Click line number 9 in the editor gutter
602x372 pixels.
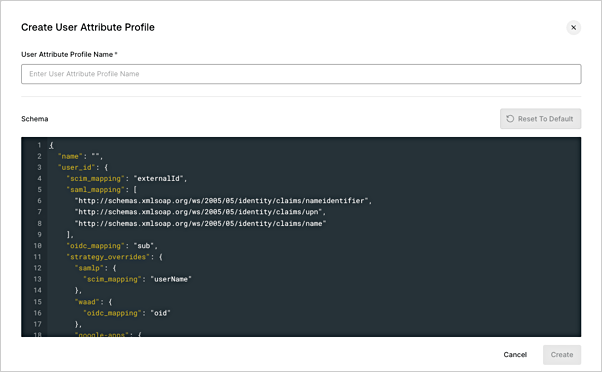(x=39, y=235)
